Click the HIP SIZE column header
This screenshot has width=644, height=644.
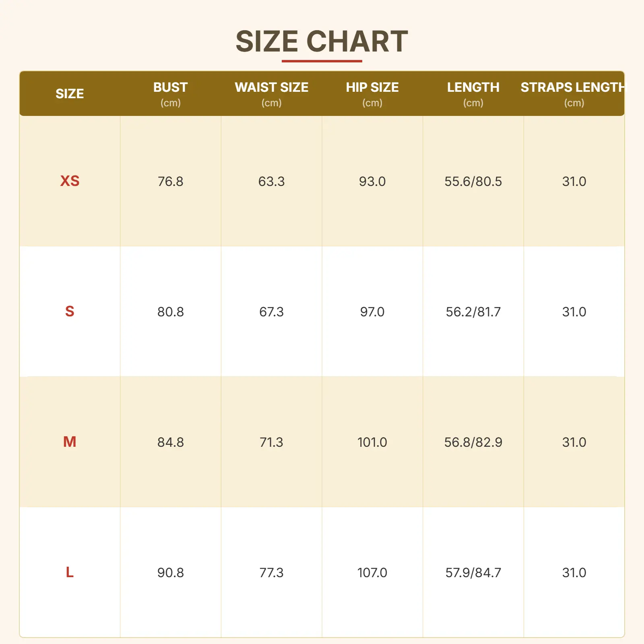[x=372, y=87]
